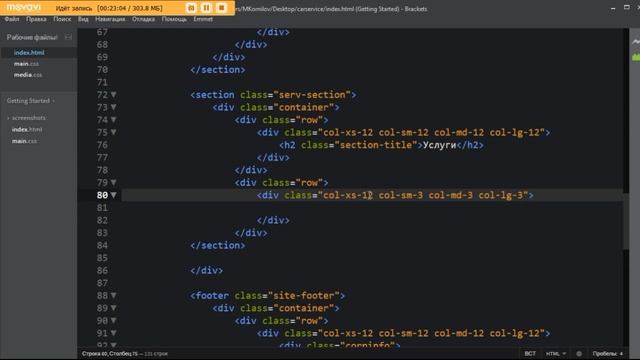The width and height of the screenshot is (640, 360).
Task: Minimize the Brackets window
Action: click(x=613, y=8)
